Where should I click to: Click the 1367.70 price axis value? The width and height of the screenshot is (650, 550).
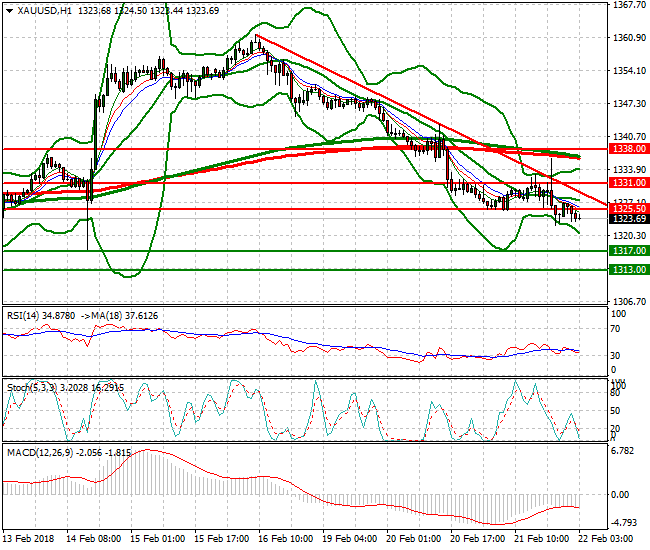(x=629, y=5)
